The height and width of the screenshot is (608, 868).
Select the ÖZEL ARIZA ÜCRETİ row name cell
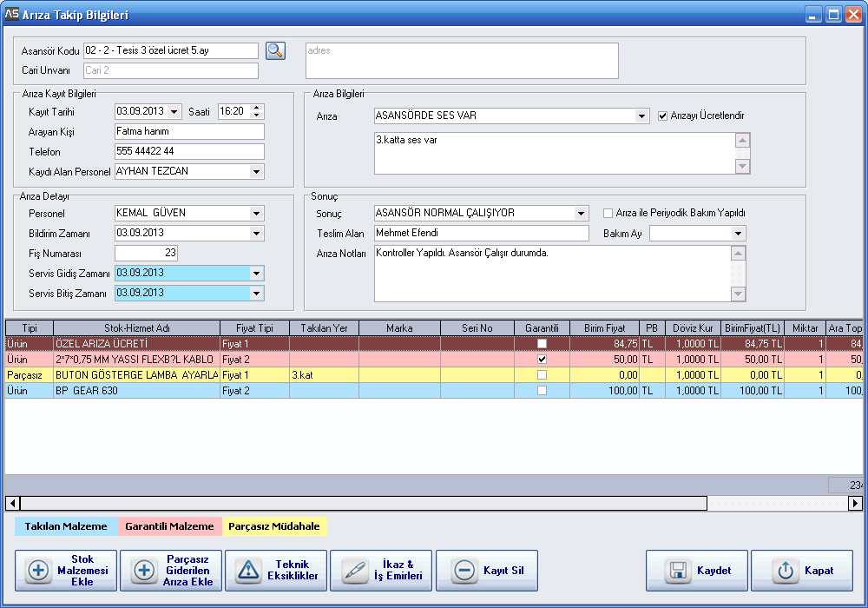point(137,343)
